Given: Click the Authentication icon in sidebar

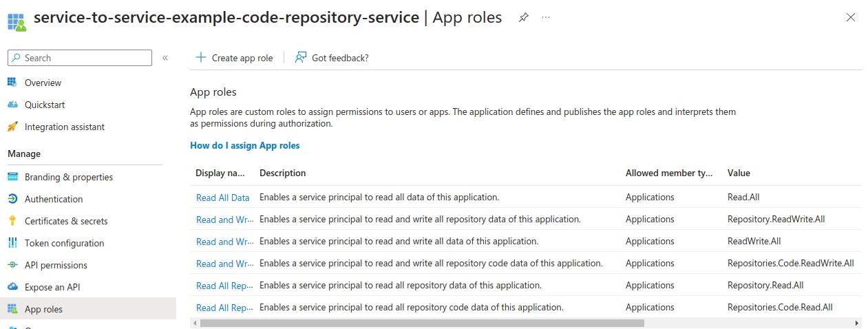Looking at the screenshot, I should point(12,199).
